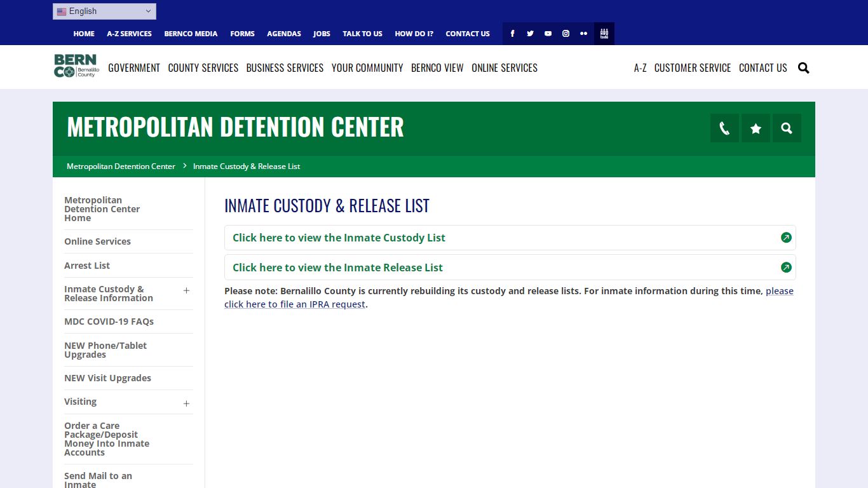868x488 pixels.
Task: Open MDC COVID-19 FAQs in sidebar
Action: [x=109, y=322]
